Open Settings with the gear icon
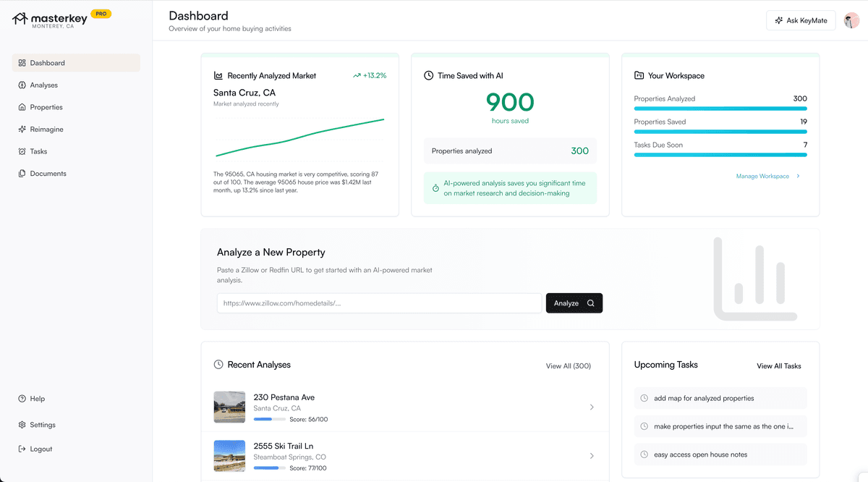The height and width of the screenshot is (482, 868). [22, 424]
